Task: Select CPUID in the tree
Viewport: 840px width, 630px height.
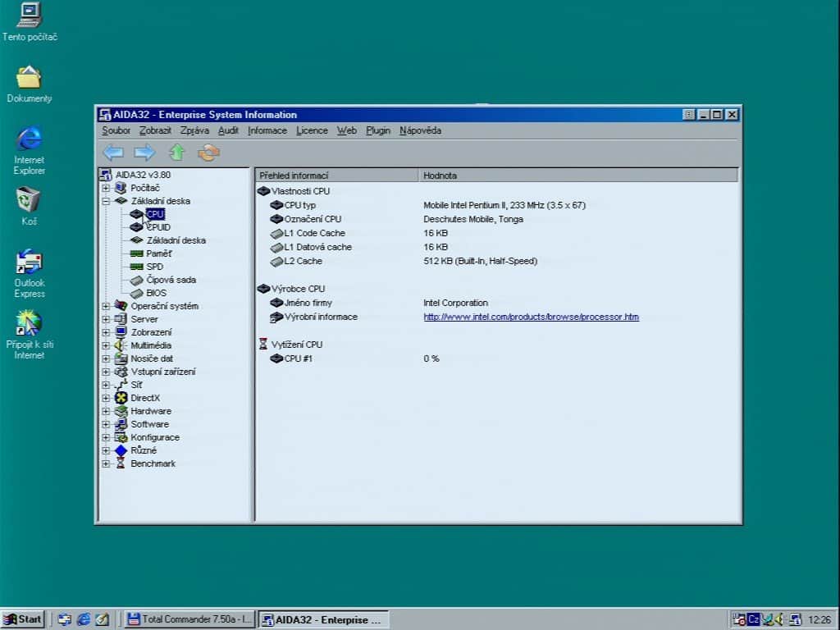Action: tap(158, 227)
